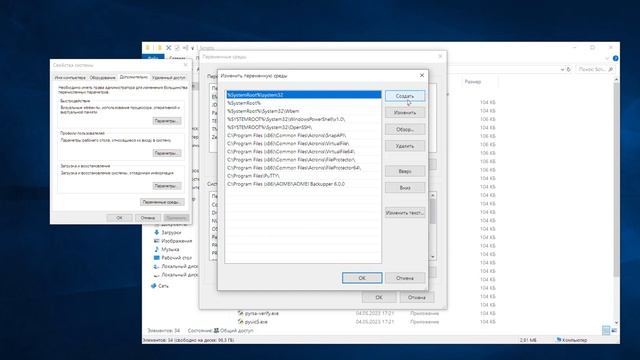Select the Acronis\VirtualFile64\ path entry
This screenshot has height=360, width=640.
click(304, 151)
